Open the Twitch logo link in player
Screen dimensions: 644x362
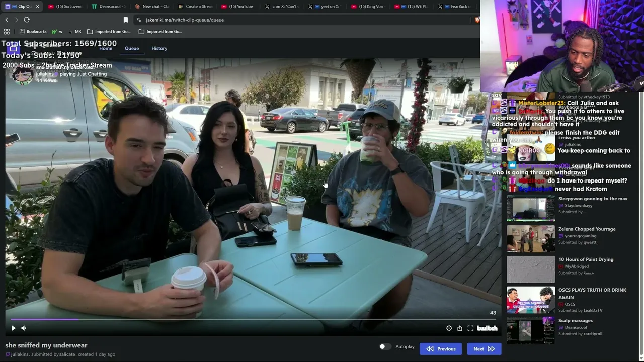[x=487, y=328]
